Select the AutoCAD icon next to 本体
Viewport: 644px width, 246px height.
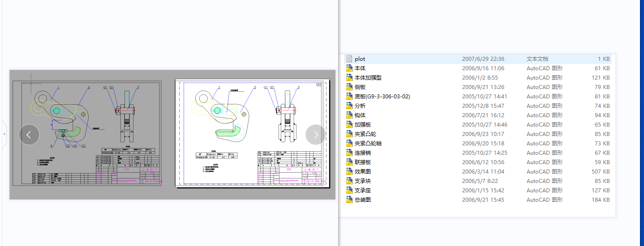pyautogui.click(x=350, y=68)
